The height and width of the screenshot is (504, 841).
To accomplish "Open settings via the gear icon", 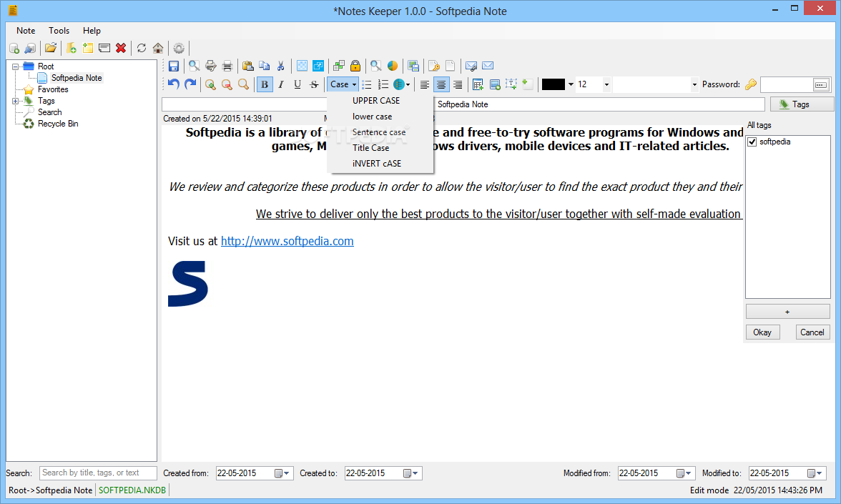I will click(x=179, y=49).
